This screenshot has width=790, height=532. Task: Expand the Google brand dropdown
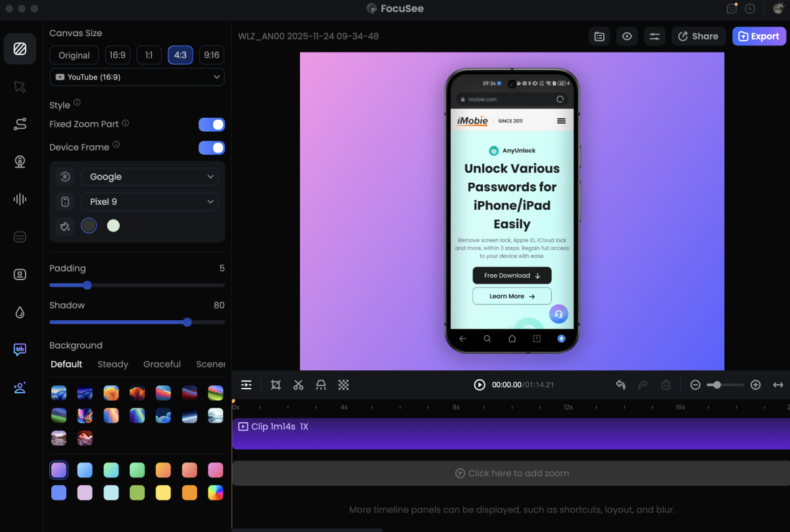149,176
